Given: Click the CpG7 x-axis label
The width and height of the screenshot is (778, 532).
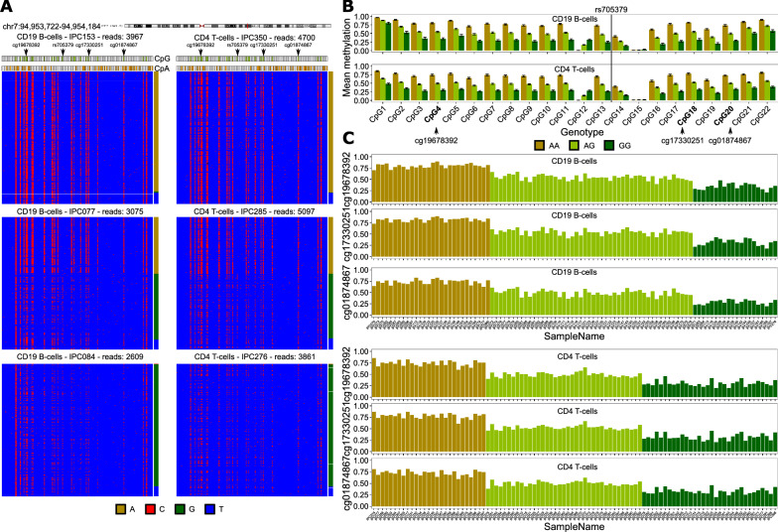Looking at the screenshot, I should tap(487, 113).
